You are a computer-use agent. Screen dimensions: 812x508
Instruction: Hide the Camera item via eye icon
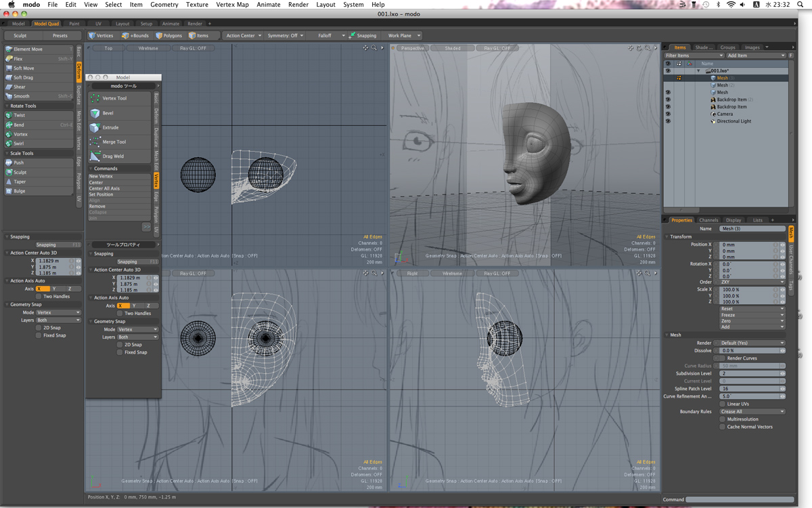click(x=668, y=114)
